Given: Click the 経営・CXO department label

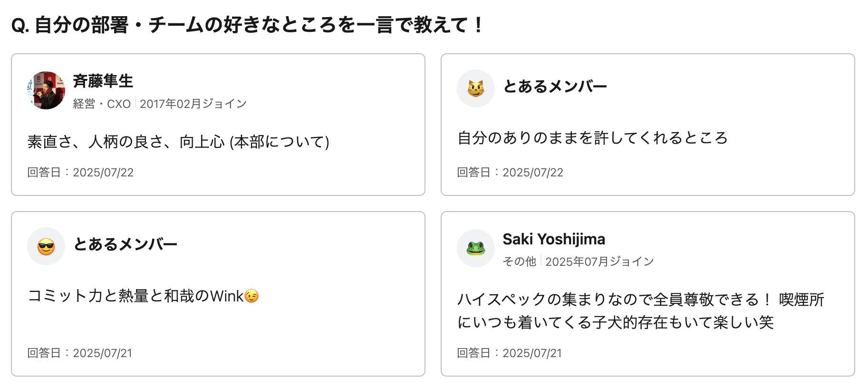Looking at the screenshot, I should [102, 104].
